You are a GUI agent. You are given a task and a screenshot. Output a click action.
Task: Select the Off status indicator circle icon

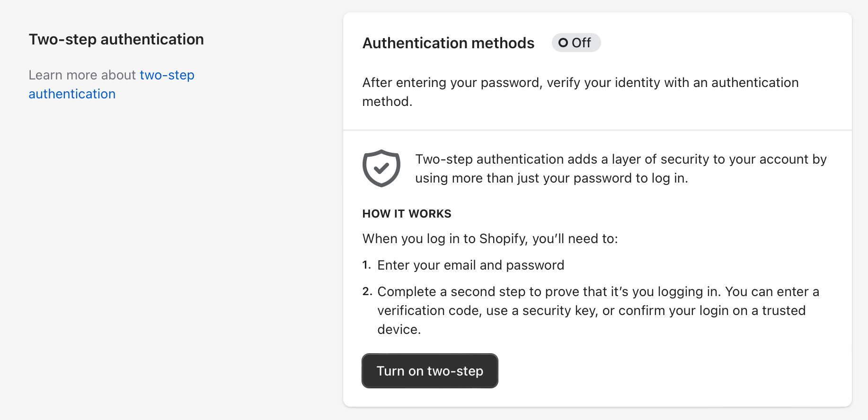tap(563, 43)
